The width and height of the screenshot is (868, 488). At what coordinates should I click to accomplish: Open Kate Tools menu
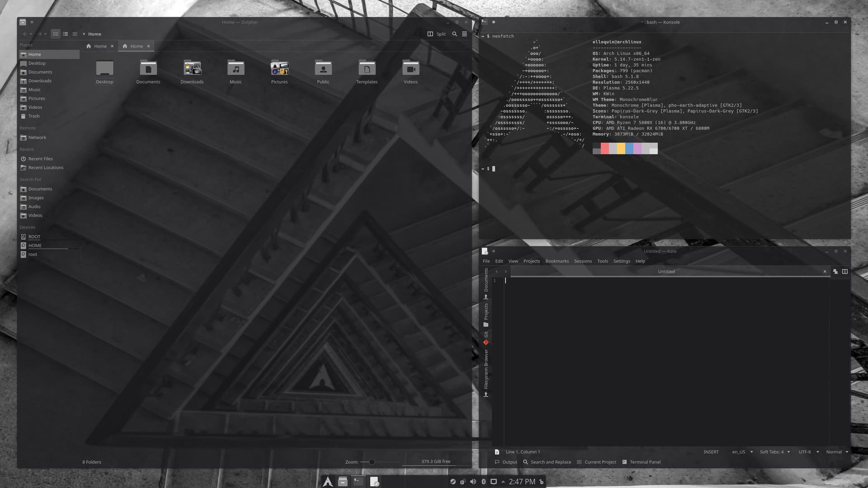pyautogui.click(x=603, y=261)
